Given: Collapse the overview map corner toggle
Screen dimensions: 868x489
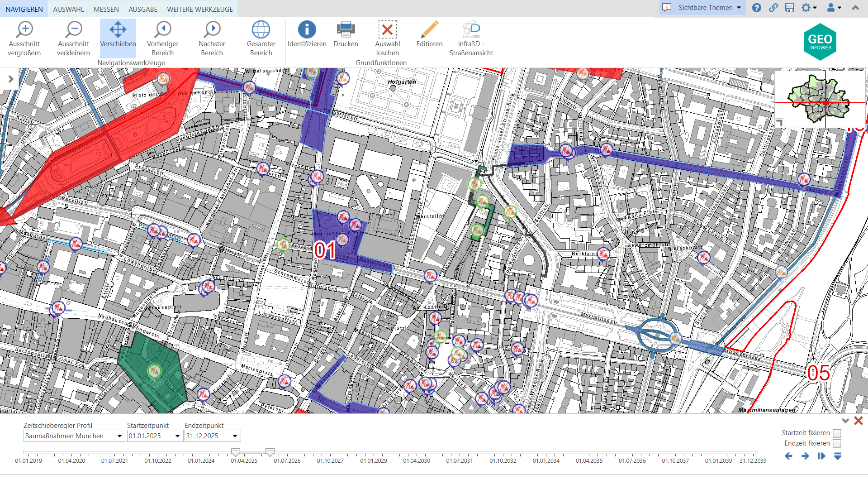Looking at the screenshot, I should pos(779,123).
